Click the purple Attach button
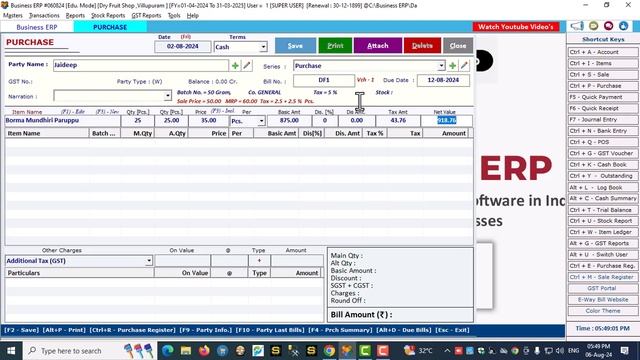The height and width of the screenshot is (360, 640). pos(378,46)
